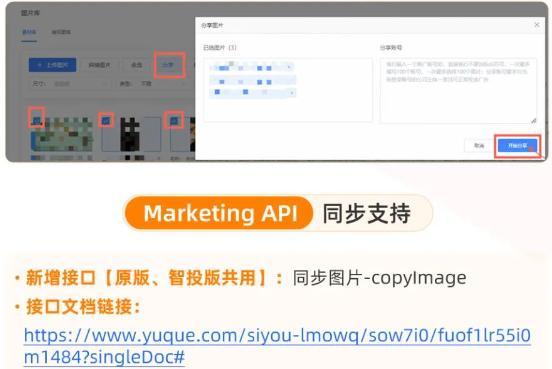Click the 同步图片-copyImage text

point(380,278)
